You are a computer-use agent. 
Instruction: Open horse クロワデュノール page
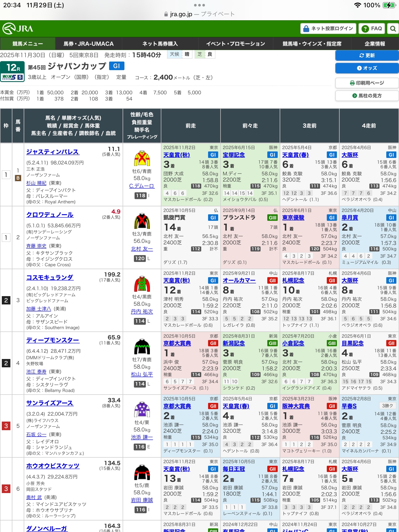tap(50, 215)
